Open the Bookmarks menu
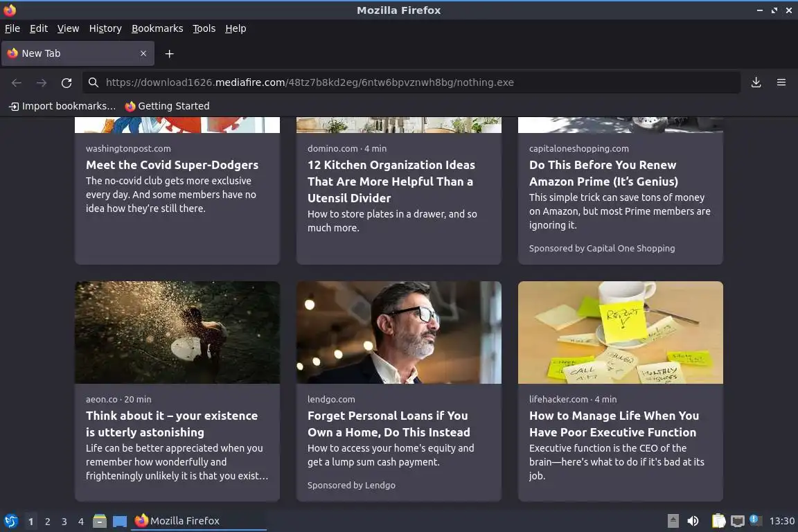798x532 pixels. (157, 28)
